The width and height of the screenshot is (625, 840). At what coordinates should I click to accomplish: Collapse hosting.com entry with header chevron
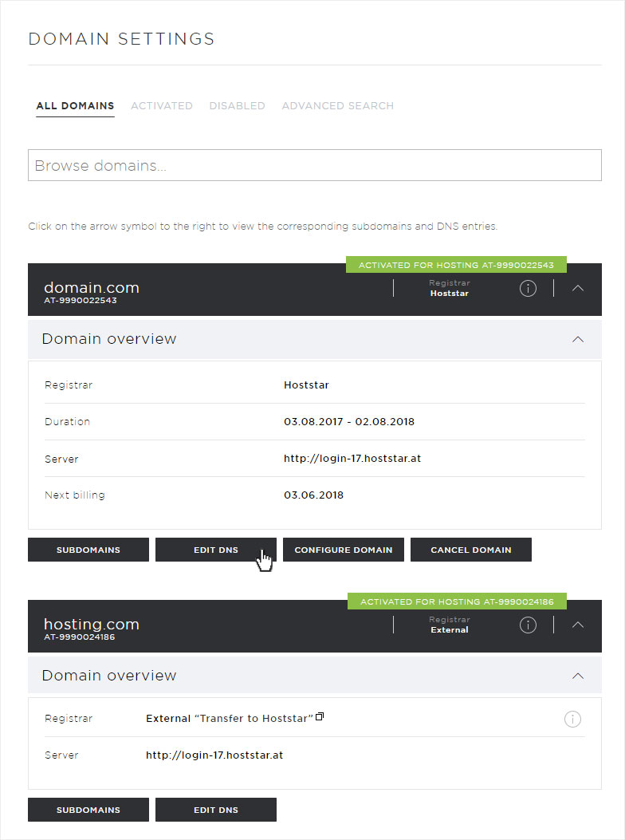click(577, 625)
